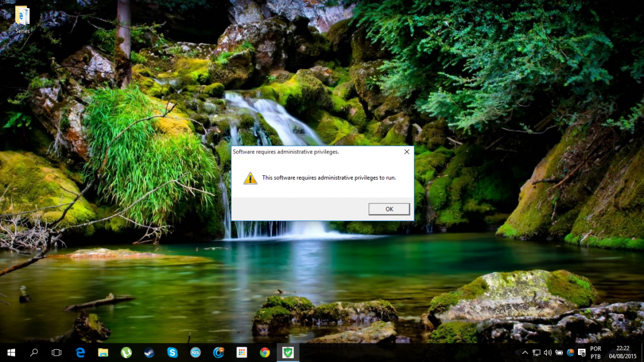644x362 pixels.
Task: Open the network status tray icon
Action: point(536,353)
